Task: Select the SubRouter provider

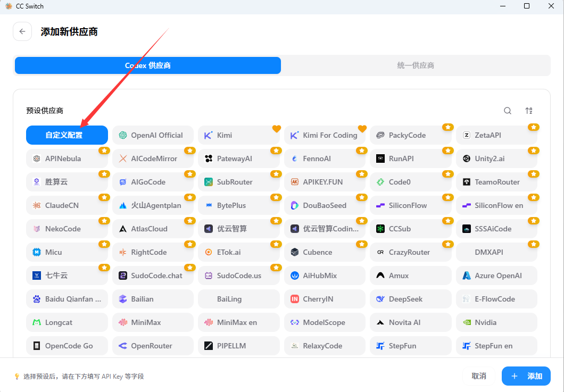Action: coord(239,182)
